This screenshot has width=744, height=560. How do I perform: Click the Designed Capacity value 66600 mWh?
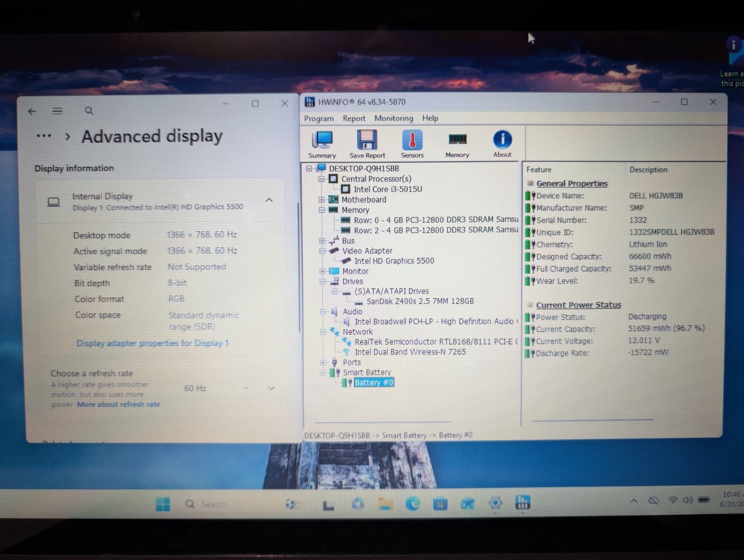pos(650,256)
